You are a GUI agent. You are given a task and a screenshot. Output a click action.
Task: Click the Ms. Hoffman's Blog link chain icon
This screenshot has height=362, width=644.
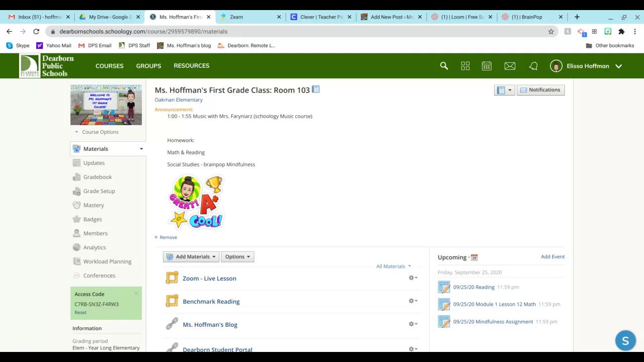(172, 324)
